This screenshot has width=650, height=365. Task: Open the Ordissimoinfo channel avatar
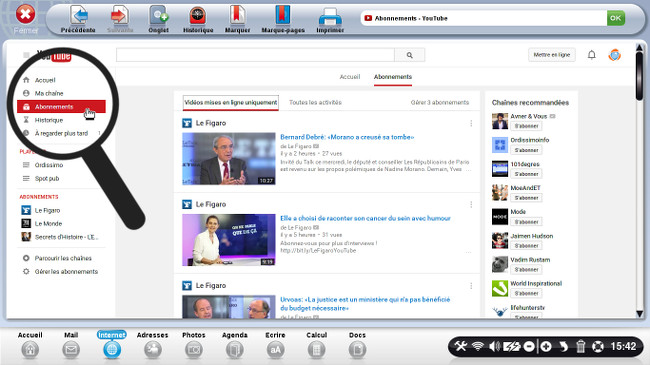[x=500, y=145]
